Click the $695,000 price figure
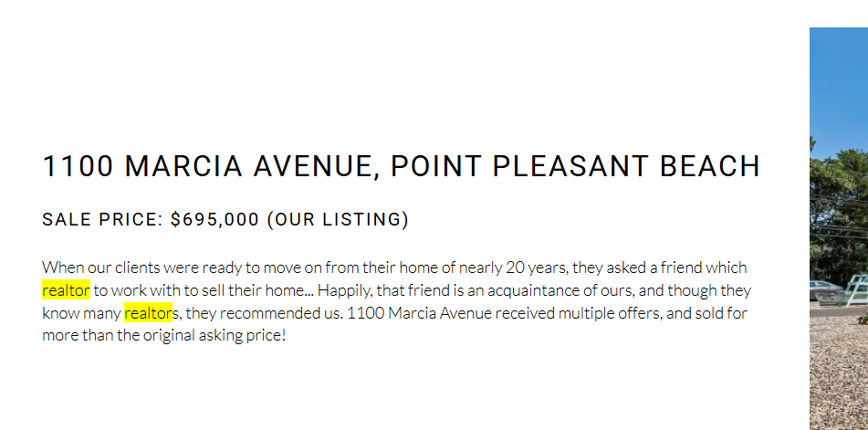 (x=214, y=220)
